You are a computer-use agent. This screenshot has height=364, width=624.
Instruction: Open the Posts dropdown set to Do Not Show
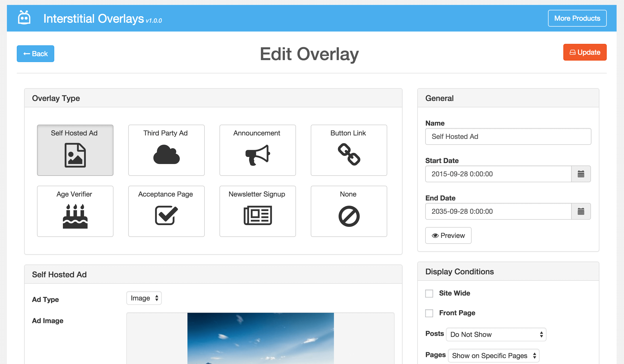pyautogui.click(x=496, y=334)
